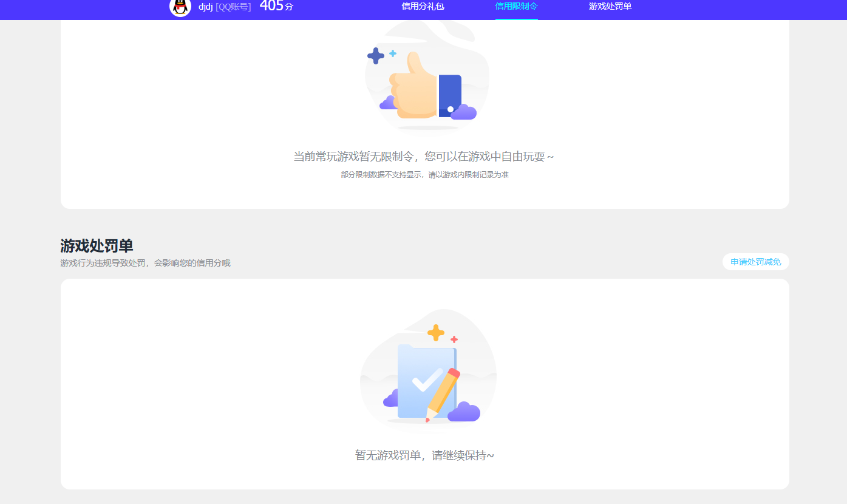Click the subtitle about 游戏行为违规导致处罚

[x=146, y=263]
